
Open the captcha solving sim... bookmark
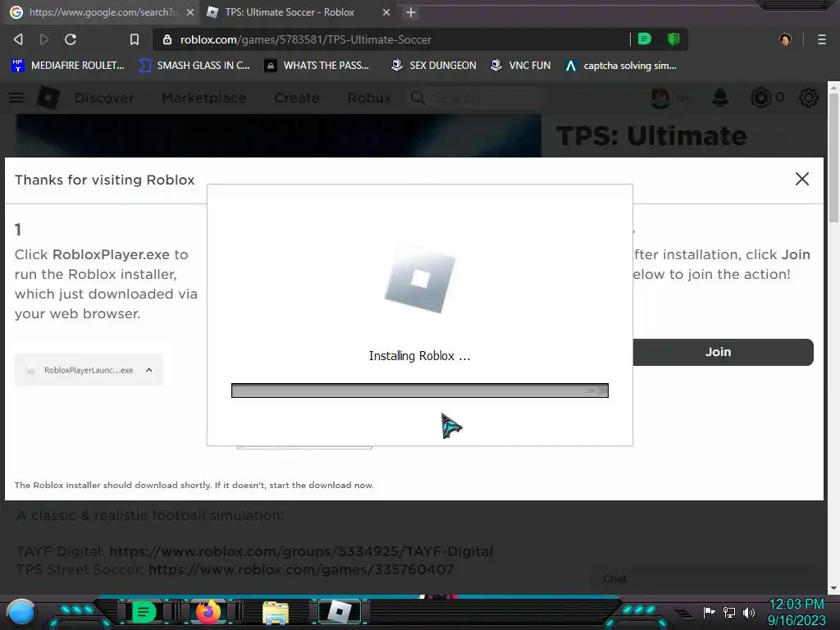(x=621, y=66)
